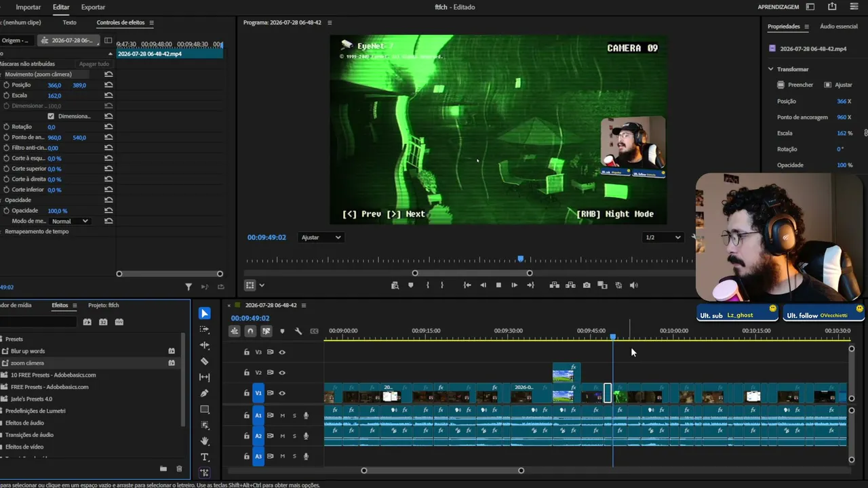Open the Propriedades panel menu
The width and height of the screenshot is (868, 488).
pyautogui.click(x=806, y=26)
